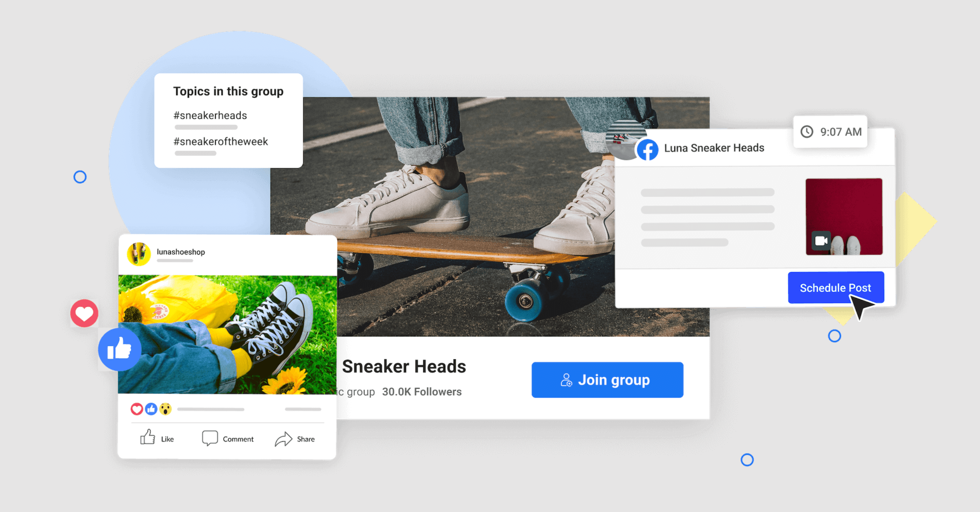Click the video camera icon on thumbnail

[821, 241]
